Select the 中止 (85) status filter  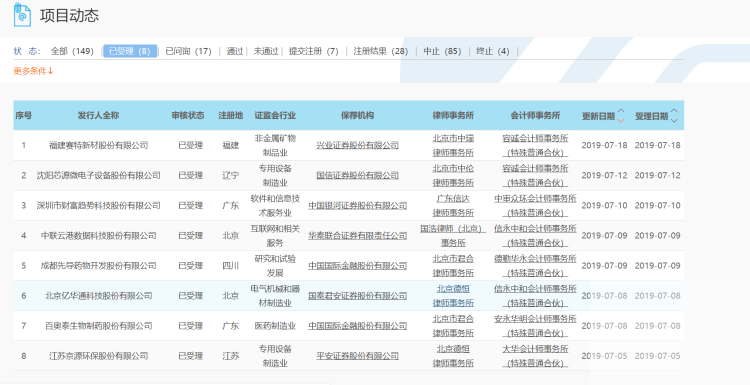click(x=442, y=51)
